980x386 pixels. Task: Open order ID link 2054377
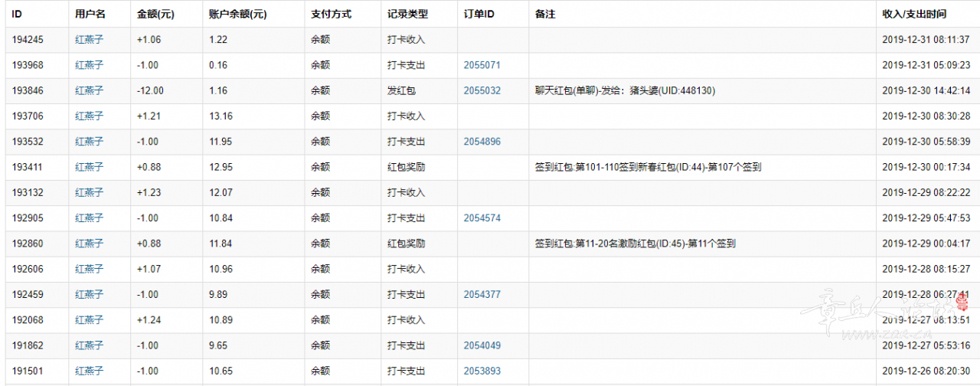[x=482, y=295]
